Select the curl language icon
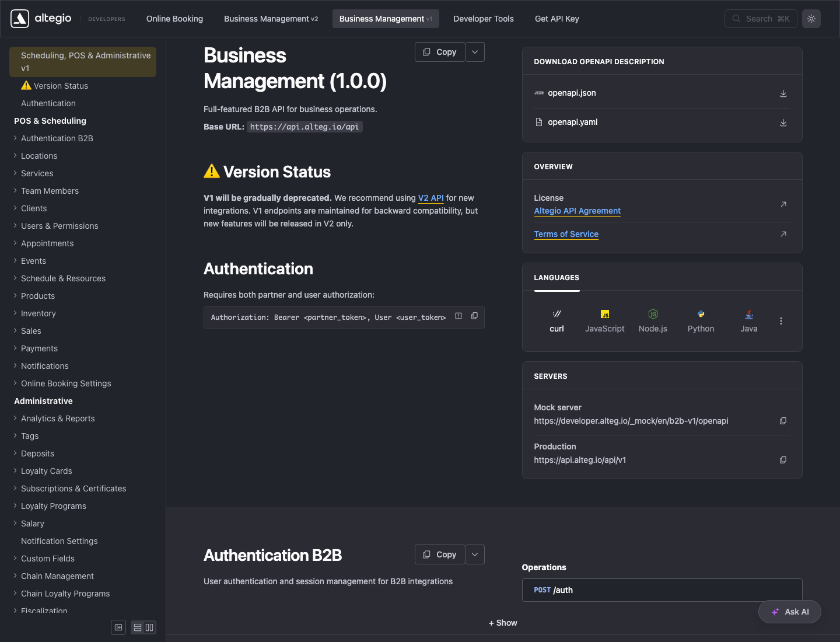840x642 pixels. coord(557,314)
